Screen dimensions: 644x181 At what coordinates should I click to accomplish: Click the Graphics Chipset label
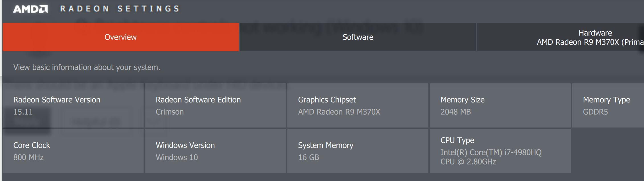click(327, 100)
